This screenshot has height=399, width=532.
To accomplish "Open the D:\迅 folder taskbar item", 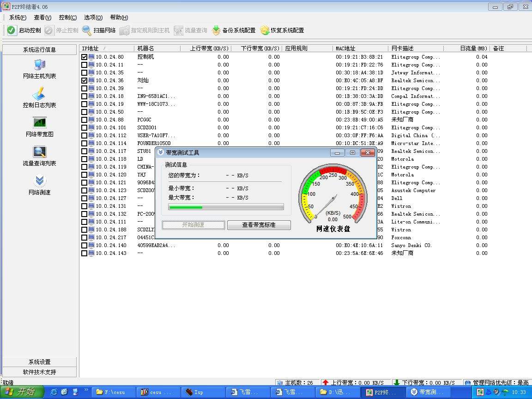I will [338, 392].
